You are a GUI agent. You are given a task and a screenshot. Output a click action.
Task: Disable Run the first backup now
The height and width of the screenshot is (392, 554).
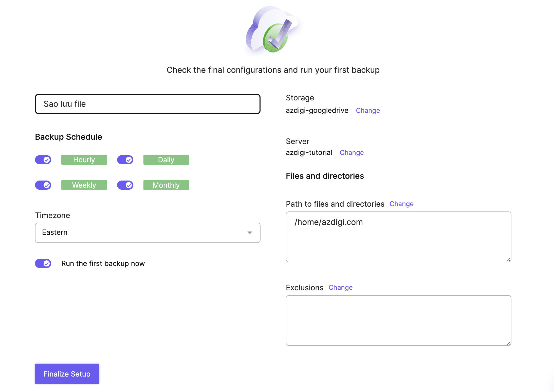coord(43,263)
